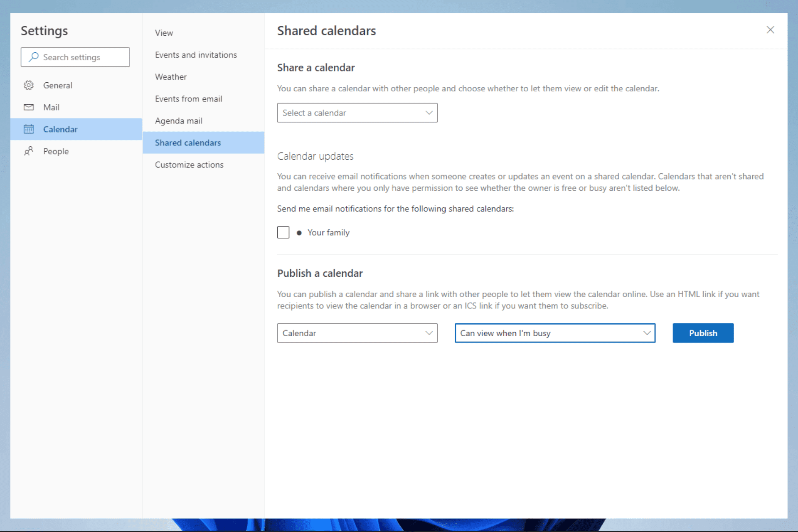Click the Calendar settings icon
Image resolution: width=798 pixels, height=532 pixels.
point(28,129)
